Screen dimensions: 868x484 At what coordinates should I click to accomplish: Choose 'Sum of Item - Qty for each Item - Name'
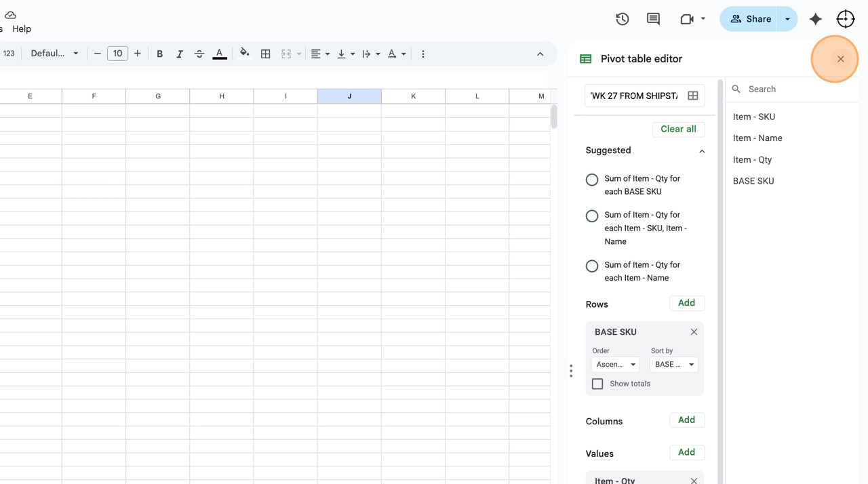tap(592, 266)
